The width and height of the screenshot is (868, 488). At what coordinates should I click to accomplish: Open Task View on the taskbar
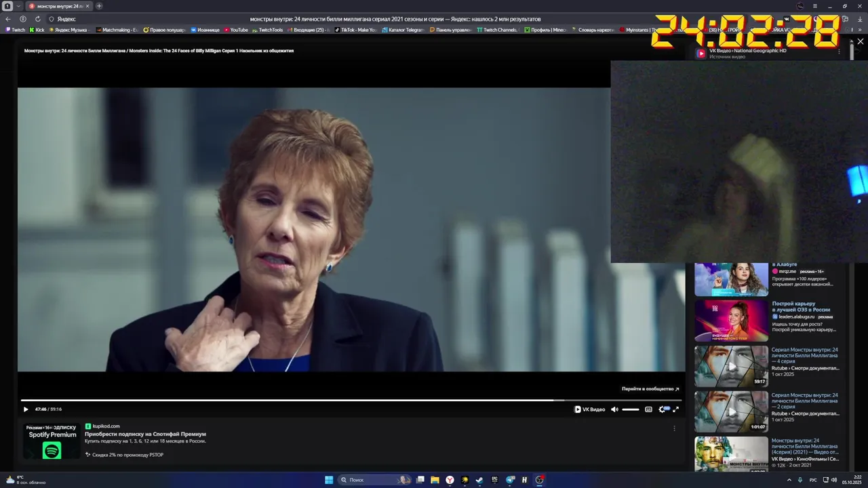click(420, 480)
